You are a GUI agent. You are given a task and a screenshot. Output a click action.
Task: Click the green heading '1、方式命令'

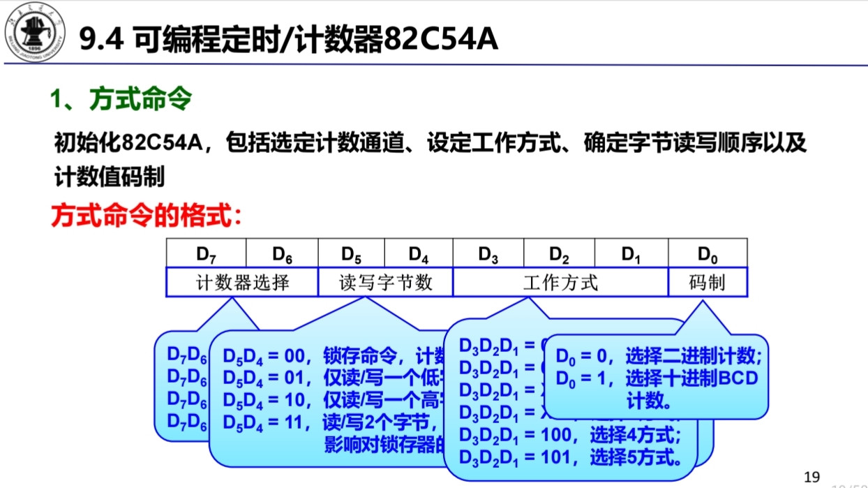[121, 99]
